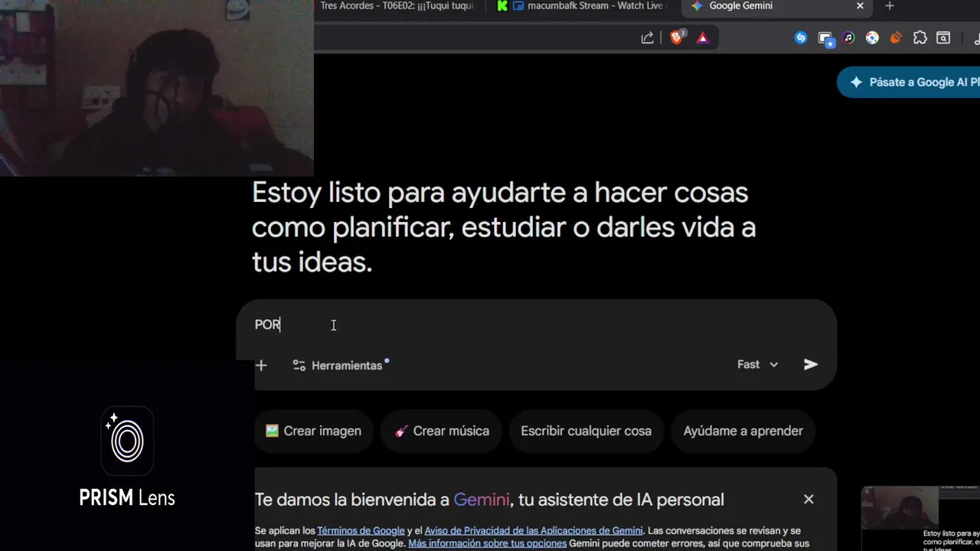Click the prompt text field containing POR

coord(536,324)
